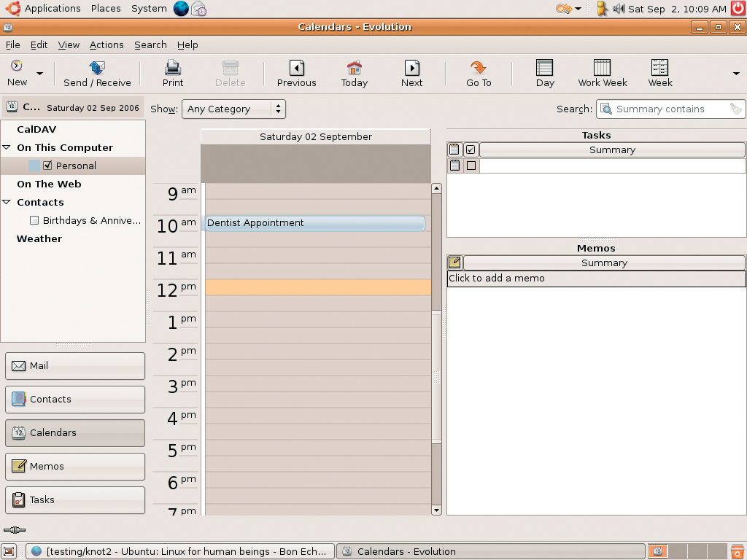The image size is (747, 560).
Task: Click the Personal calendar color swatch
Action: [34, 166]
